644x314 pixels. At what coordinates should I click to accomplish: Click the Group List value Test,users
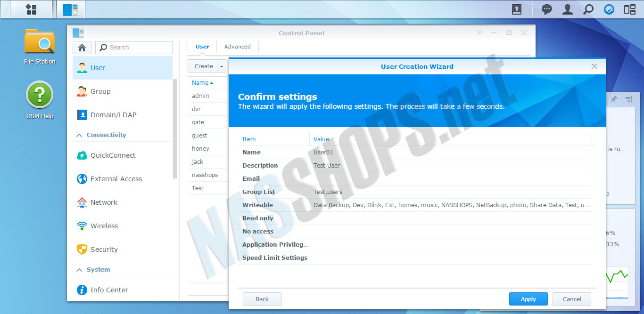328,192
